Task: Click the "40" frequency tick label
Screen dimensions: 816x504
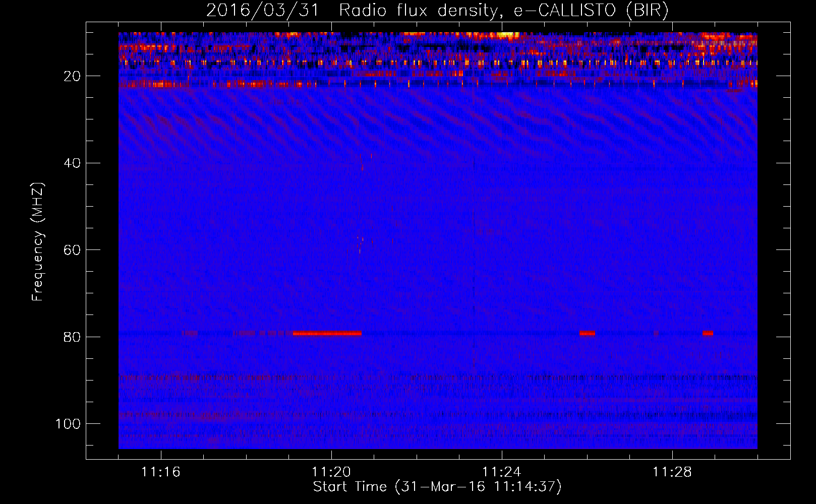Action: pos(73,163)
